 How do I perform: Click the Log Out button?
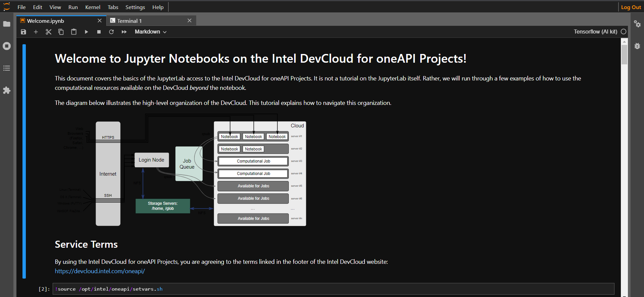(x=631, y=7)
